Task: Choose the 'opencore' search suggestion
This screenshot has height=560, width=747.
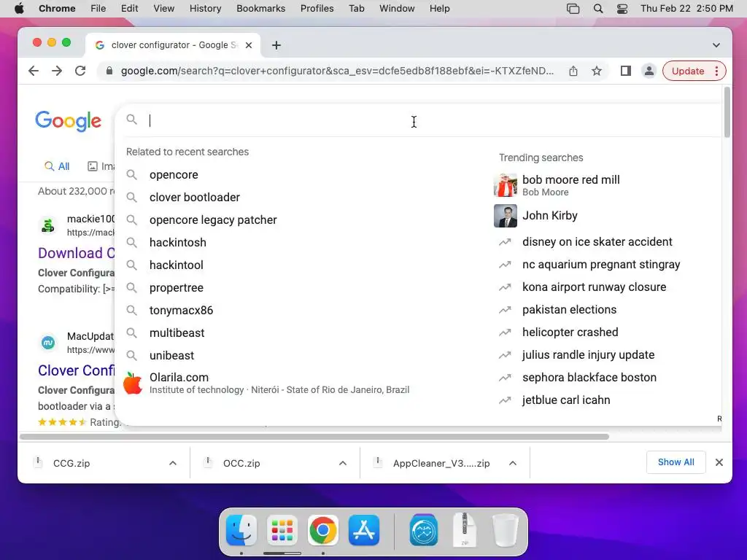Action: pyautogui.click(x=174, y=175)
